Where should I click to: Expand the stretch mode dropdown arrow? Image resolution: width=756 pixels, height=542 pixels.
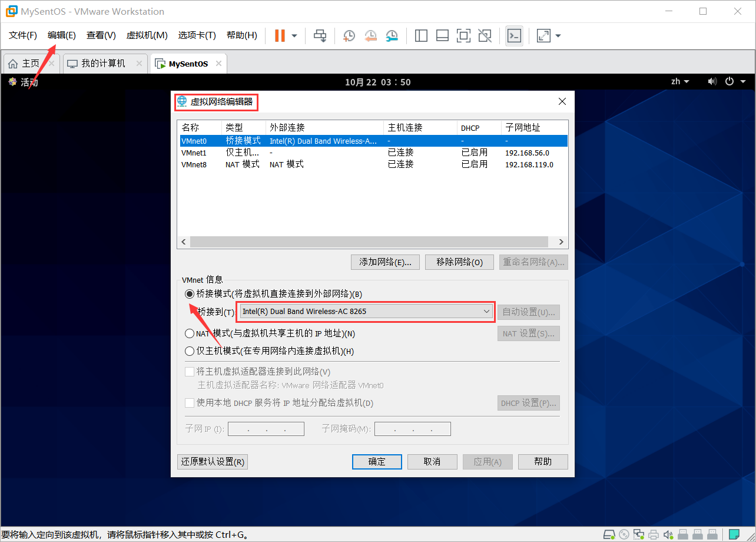pyautogui.click(x=558, y=36)
